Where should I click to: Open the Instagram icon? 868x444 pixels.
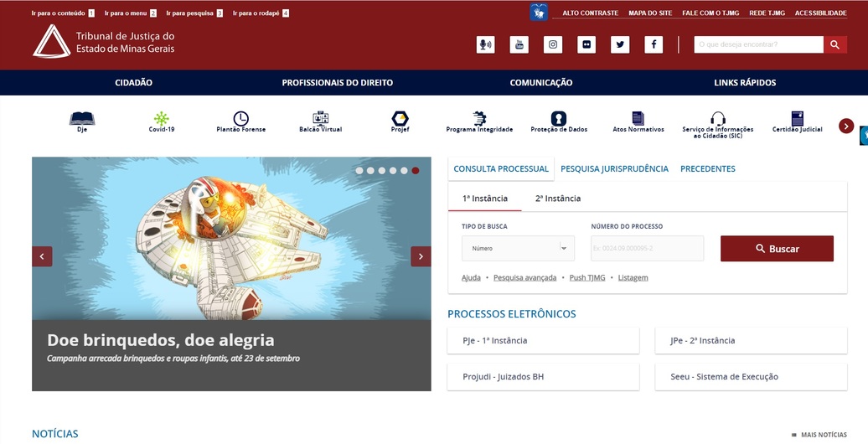point(553,45)
